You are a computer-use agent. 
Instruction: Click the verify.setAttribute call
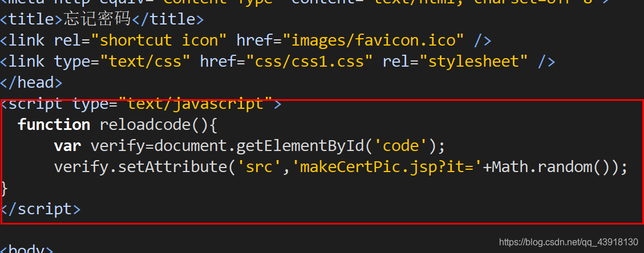141,167
